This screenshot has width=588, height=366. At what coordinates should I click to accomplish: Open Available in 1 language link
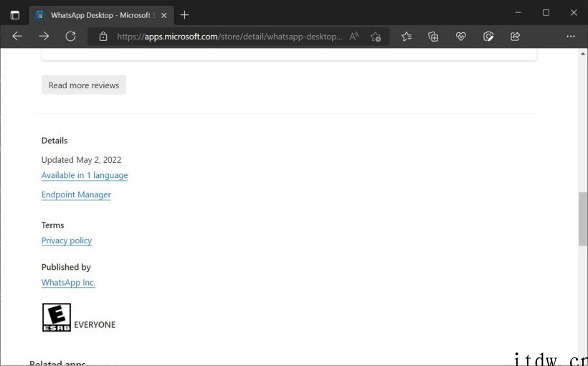point(85,175)
